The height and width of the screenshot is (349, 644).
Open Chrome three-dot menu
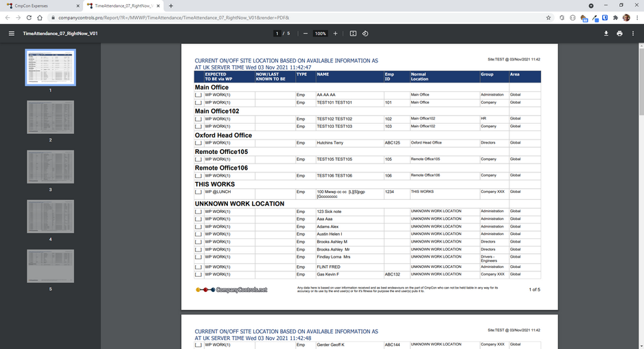(x=637, y=18)
